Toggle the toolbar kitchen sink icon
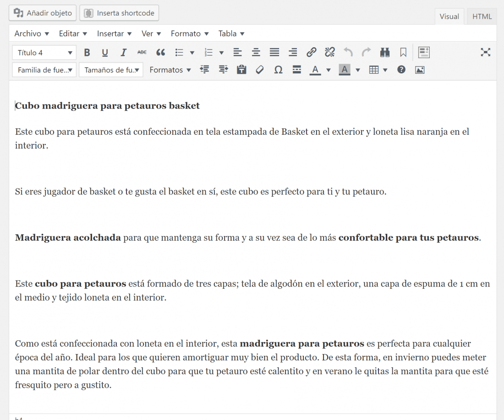504x420 pixels. (424, 52)
